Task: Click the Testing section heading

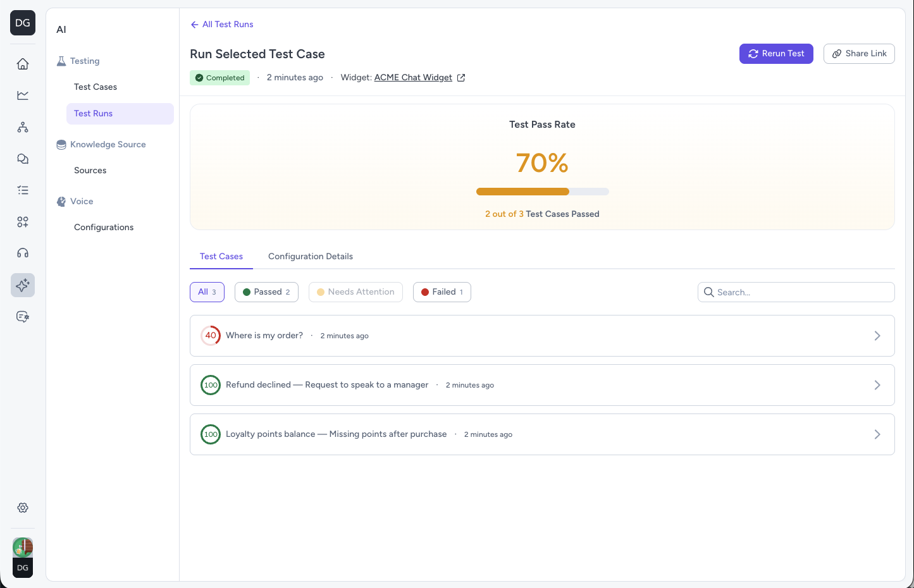Action: pos(85,61)
